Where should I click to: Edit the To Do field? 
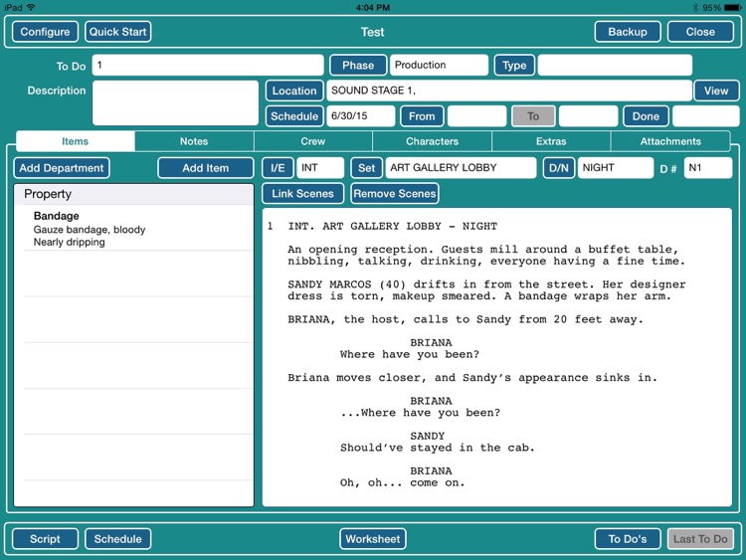[208, 66]
